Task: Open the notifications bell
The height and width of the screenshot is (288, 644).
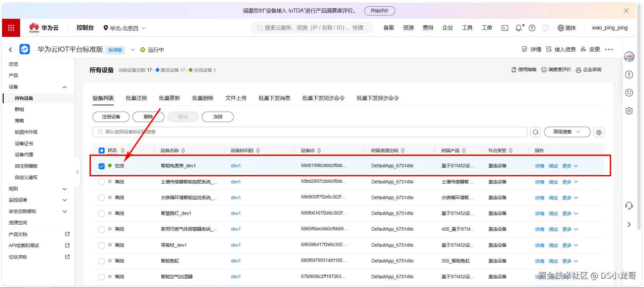Action: pyautogui.click(x=519, y=28)
